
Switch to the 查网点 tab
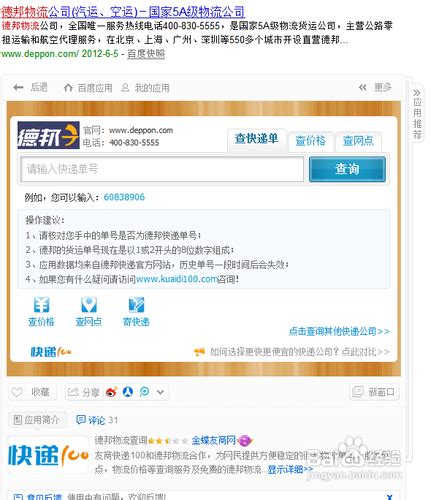pyautogui.click(x=358, y=141)
